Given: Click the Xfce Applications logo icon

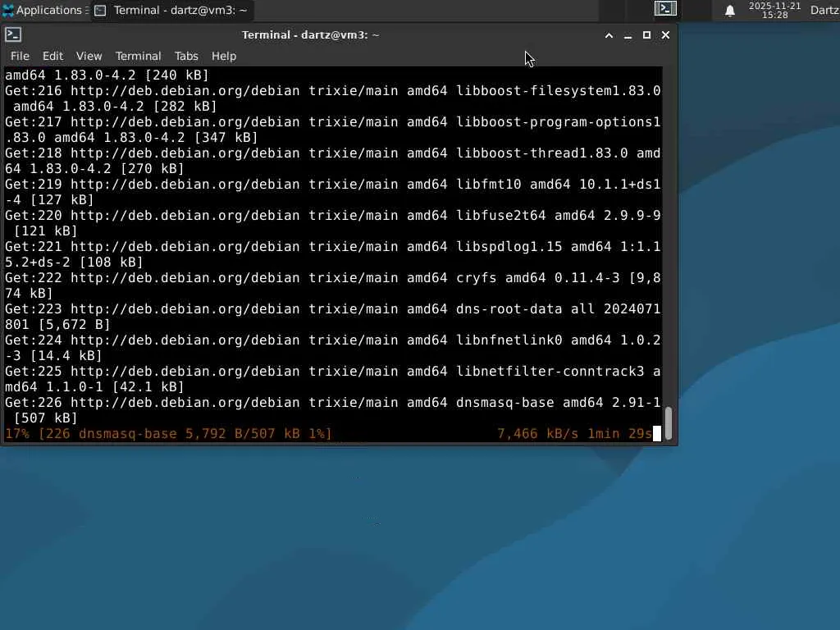Looking at the screenshot, I should pos(8,10).
